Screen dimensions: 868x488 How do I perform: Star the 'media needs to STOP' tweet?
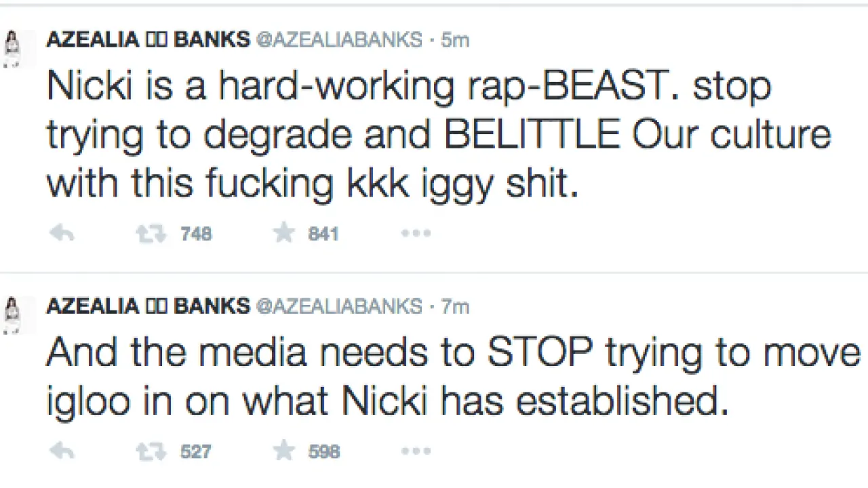(284, 451)
